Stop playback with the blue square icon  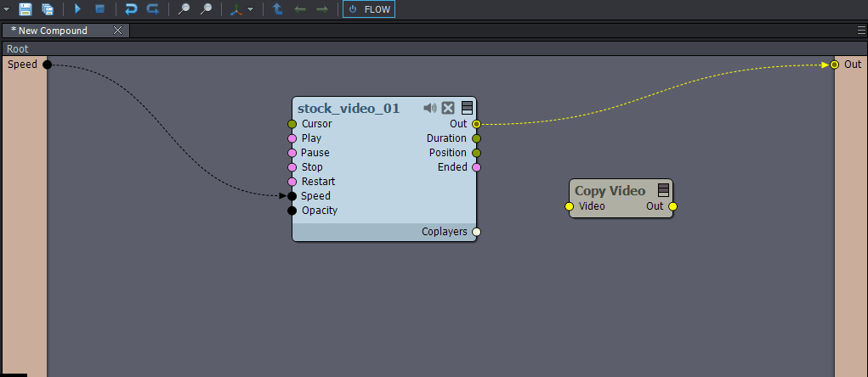pyautogui.click(x=99, y=8)
